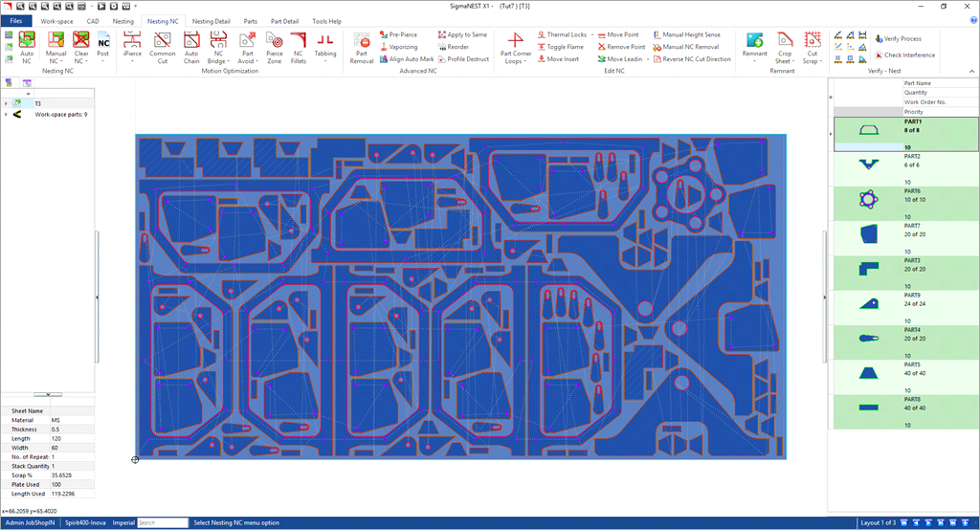The height and width of the screenshot is (530, 980).
Task: Open the Nesting Detail tab
Action: pyautogui.click(x=212, y=21)
